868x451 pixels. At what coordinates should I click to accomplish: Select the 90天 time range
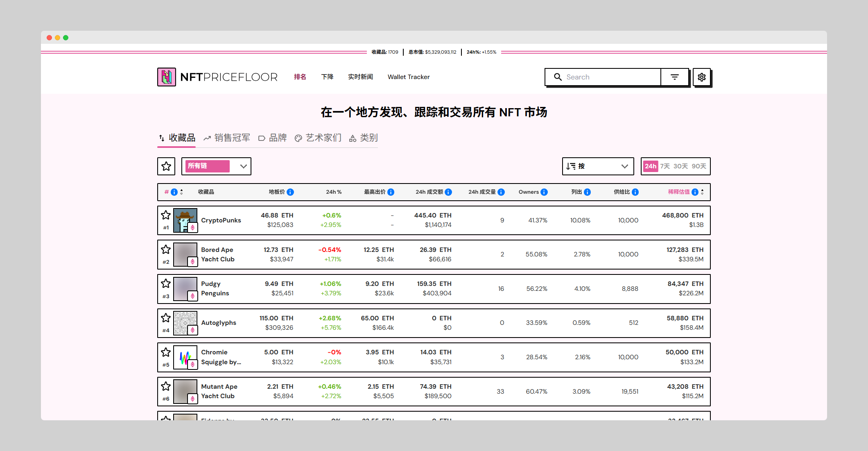click(699, 166)
